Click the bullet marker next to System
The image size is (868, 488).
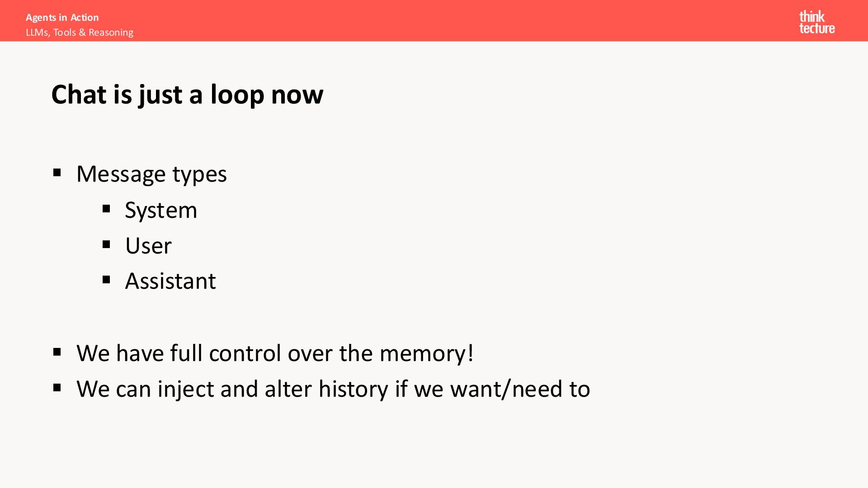(x=106, y=209)
